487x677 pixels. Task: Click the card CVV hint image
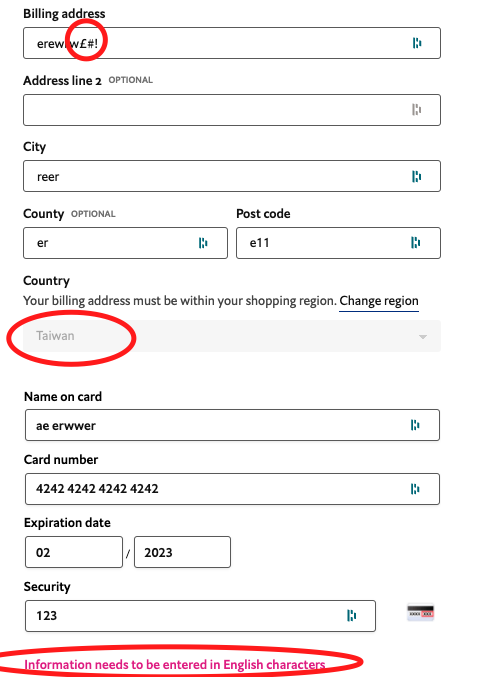coord(421,613)
